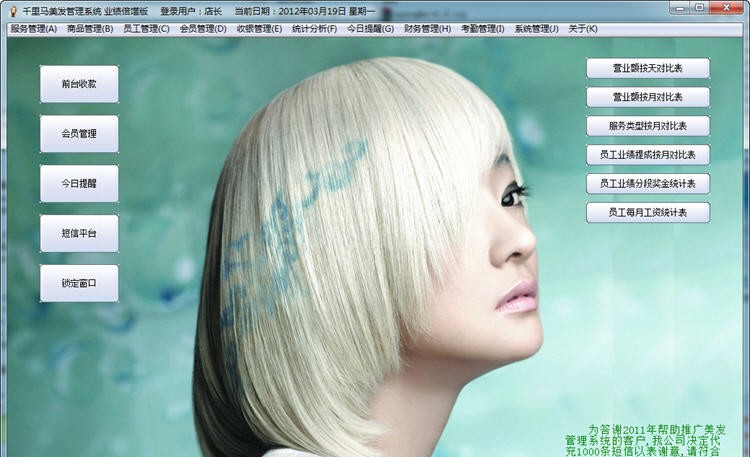Click the green 为答谢2011年 announcement text
This screenshot has height=457, width=750.
[x=645, y=440]
